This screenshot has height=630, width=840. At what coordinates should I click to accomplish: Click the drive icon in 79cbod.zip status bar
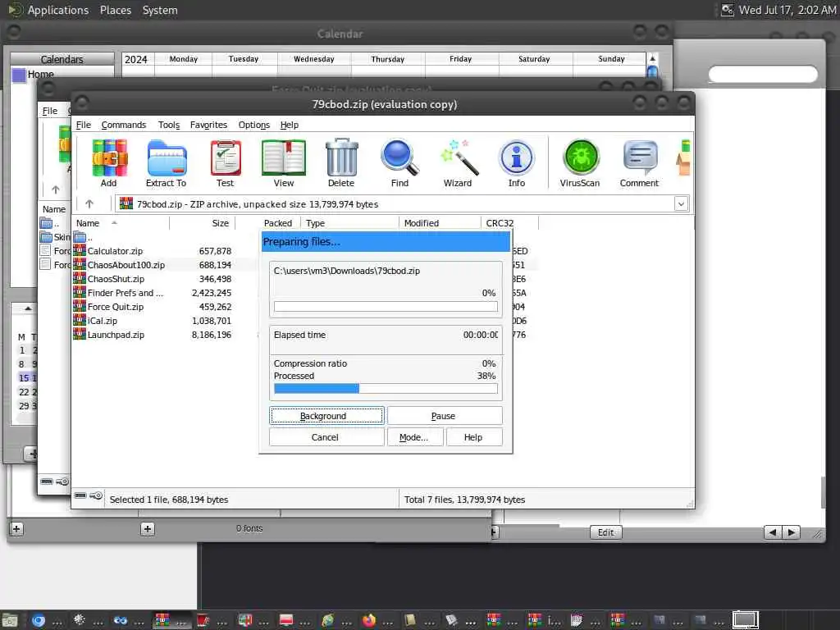click(x=80, y=495)
